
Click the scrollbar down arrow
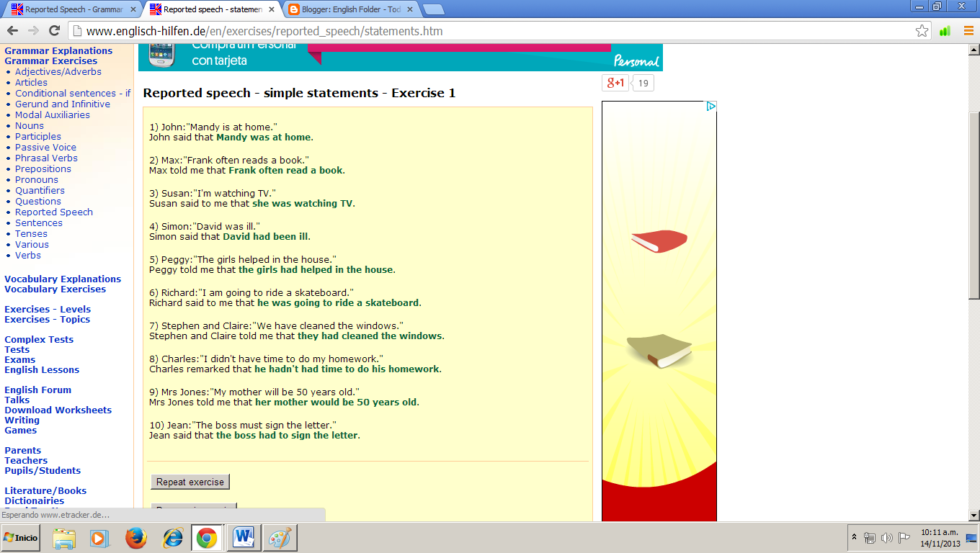pos(974,516)
